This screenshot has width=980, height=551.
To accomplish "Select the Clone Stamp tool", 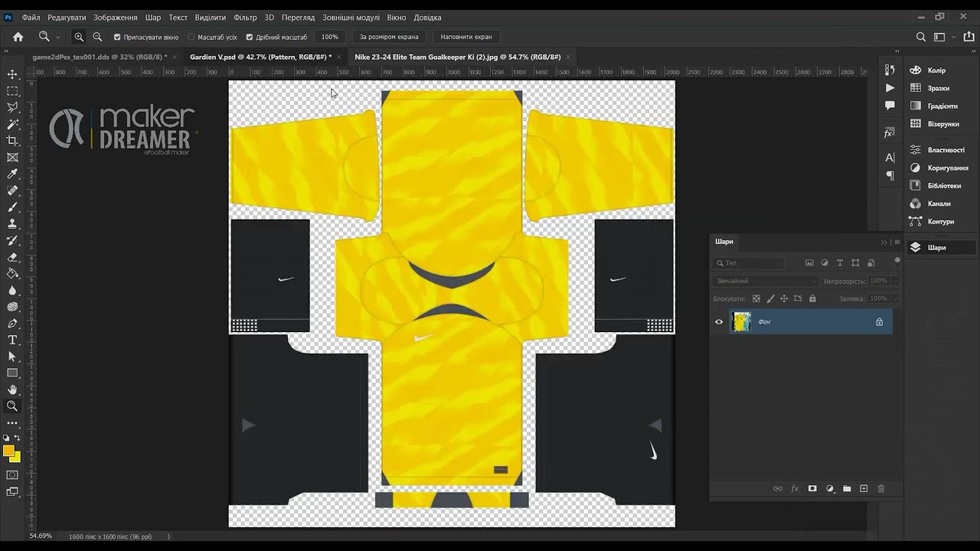I will (12, 223).
